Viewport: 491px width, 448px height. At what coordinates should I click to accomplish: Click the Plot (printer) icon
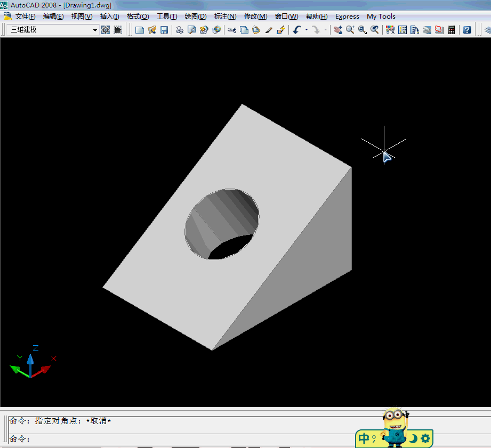(180, 30)
